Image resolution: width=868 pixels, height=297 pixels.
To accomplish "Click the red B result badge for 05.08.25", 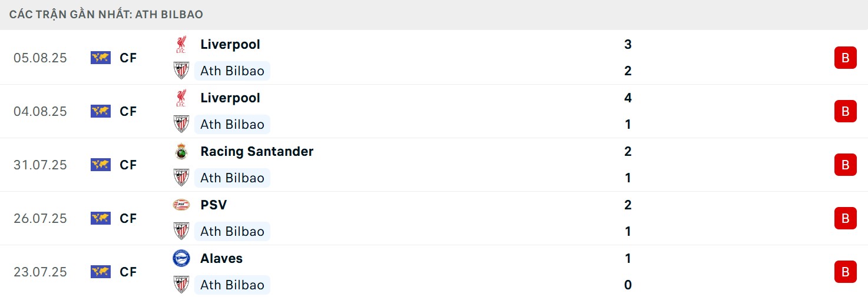I will (x=845, y=58).
